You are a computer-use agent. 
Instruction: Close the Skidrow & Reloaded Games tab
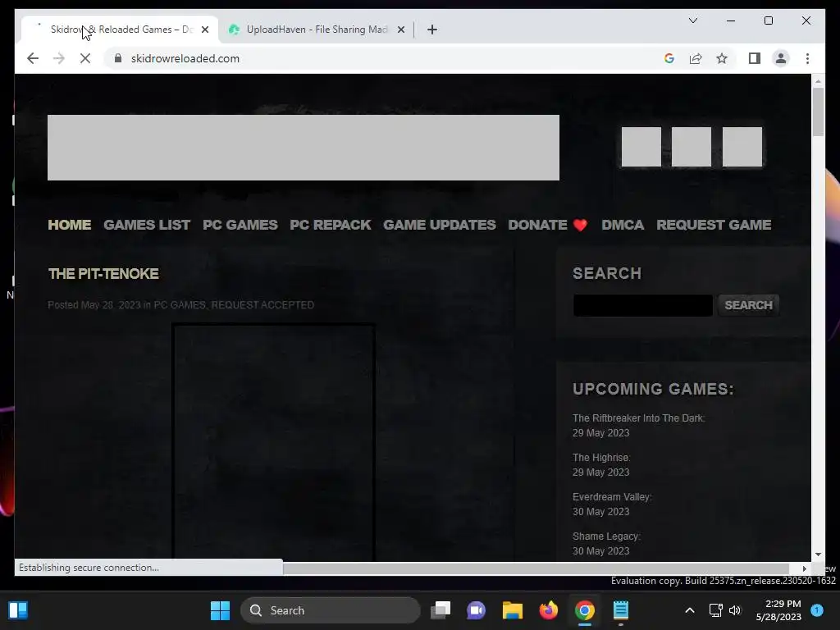click(x=204, y=30)
